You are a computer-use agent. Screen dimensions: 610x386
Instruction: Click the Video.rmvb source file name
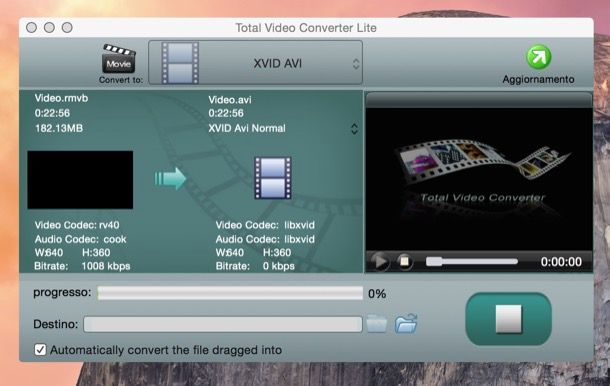click(61, 98)
